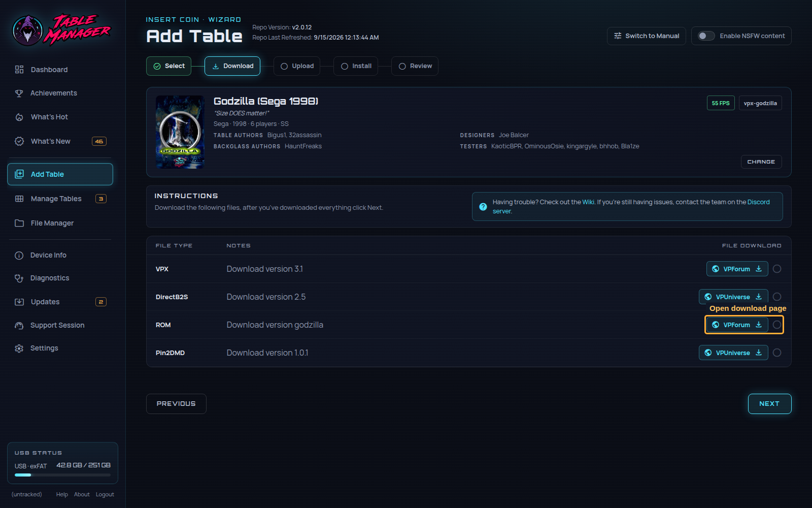Go to the Review wizard step

coord(415,66)
